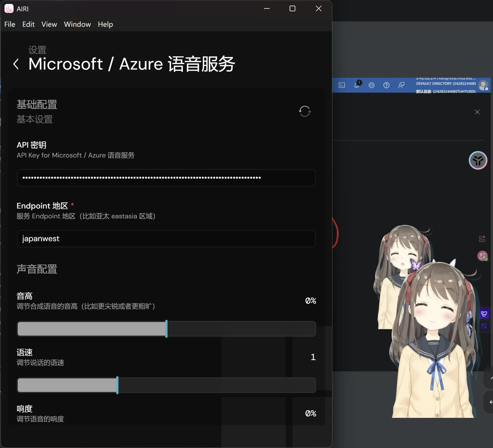Open the feedback icon in Azure portal
This screenshot has height=448, width=493.
(x=401, y=85)
